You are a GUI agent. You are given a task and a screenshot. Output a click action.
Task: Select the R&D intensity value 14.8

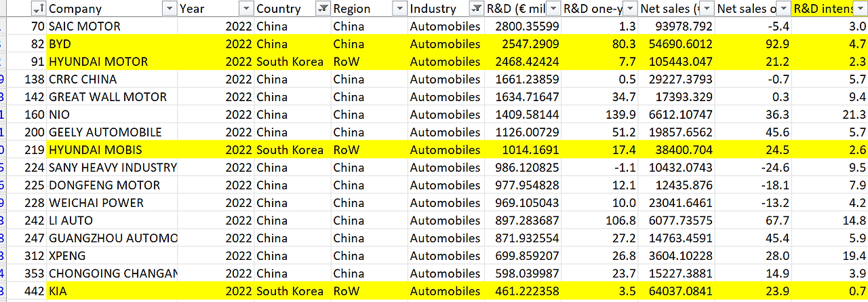pyautogui.click(x=830, y=221)
